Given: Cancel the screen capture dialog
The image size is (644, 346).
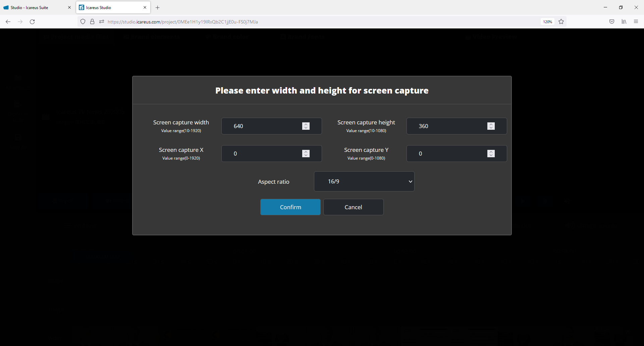Looking at the screenshot, I should pyautogui.click(x=353, y=207).
